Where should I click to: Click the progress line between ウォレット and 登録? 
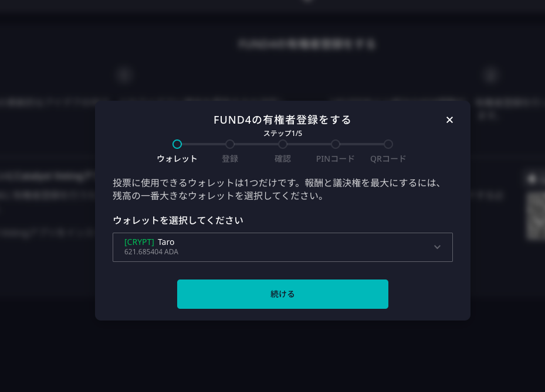[x=204, y=144]
